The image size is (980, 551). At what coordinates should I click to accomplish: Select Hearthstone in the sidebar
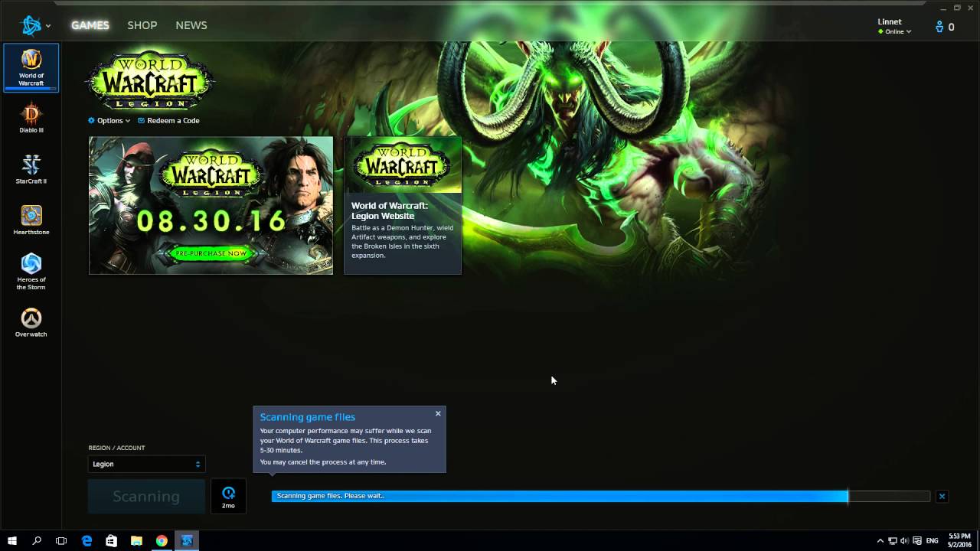(31, 220)
